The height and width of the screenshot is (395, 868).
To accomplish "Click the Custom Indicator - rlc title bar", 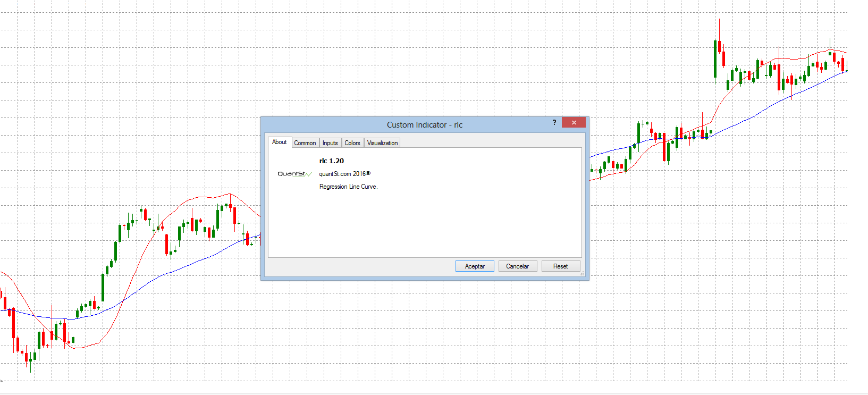I will (x=424, y=125).
